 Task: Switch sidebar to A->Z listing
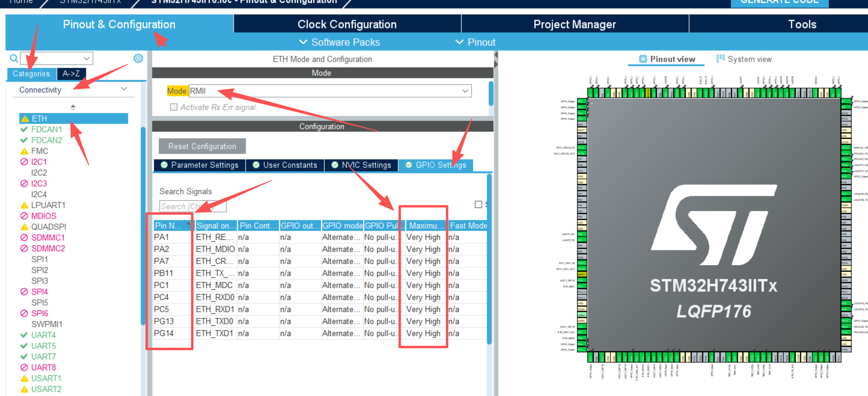click(71, 74)
